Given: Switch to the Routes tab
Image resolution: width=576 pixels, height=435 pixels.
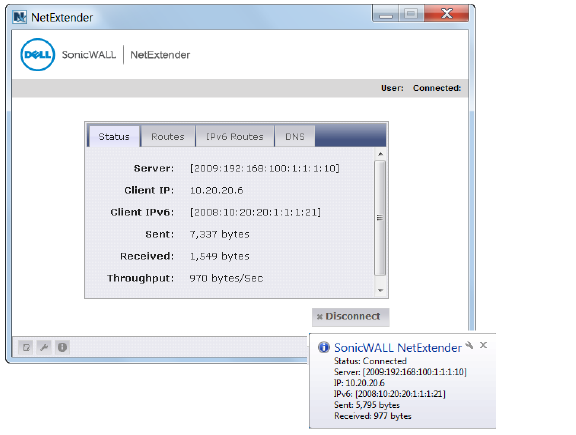Looking at the screenshot, I should pos(168,137).
